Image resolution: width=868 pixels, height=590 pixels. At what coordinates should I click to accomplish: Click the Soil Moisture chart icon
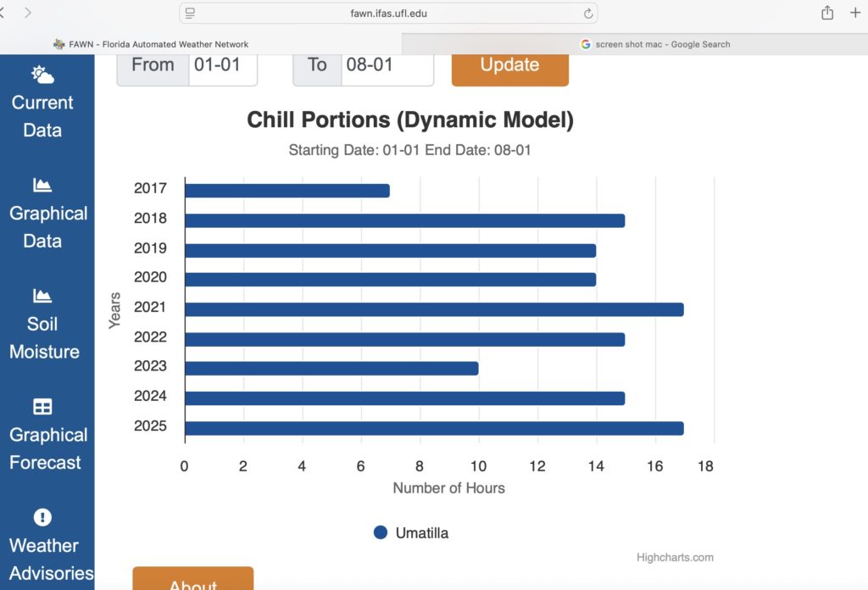(x=42, y=296)
